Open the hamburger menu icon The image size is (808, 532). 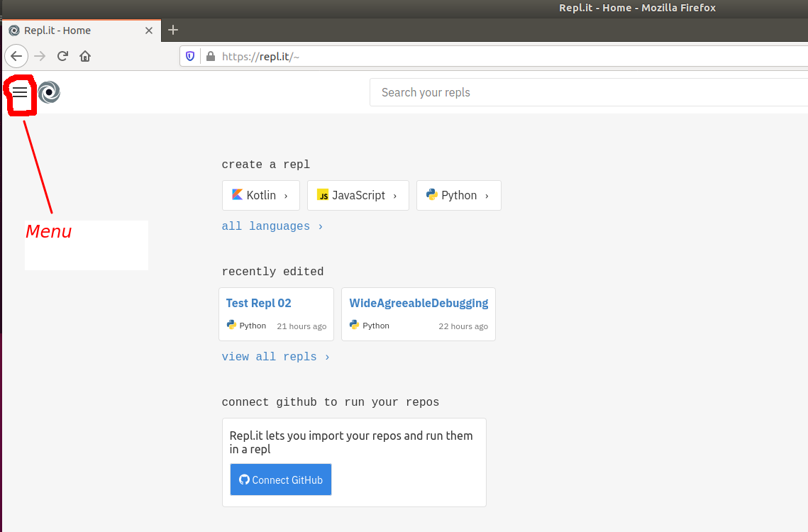point(20,92)
